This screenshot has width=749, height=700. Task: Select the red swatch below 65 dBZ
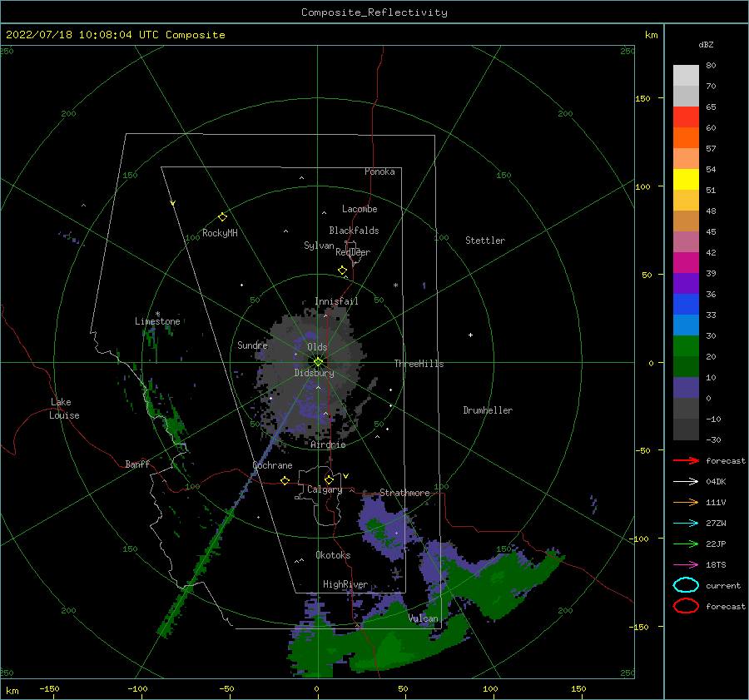pos(686,117)
